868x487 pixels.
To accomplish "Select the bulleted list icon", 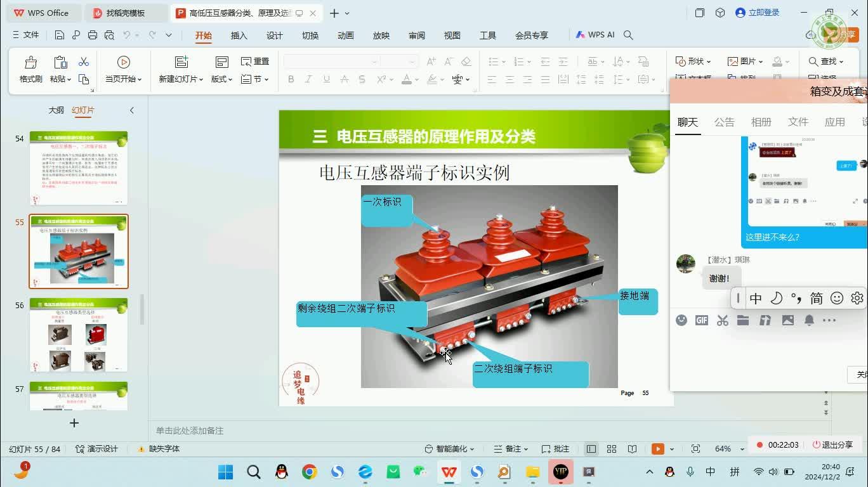I will 493,61.
